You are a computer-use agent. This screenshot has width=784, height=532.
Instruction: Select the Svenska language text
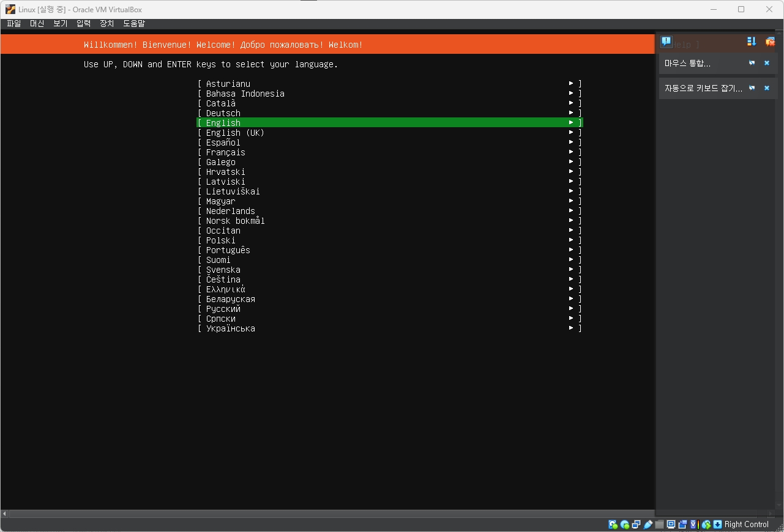[223, 270]
